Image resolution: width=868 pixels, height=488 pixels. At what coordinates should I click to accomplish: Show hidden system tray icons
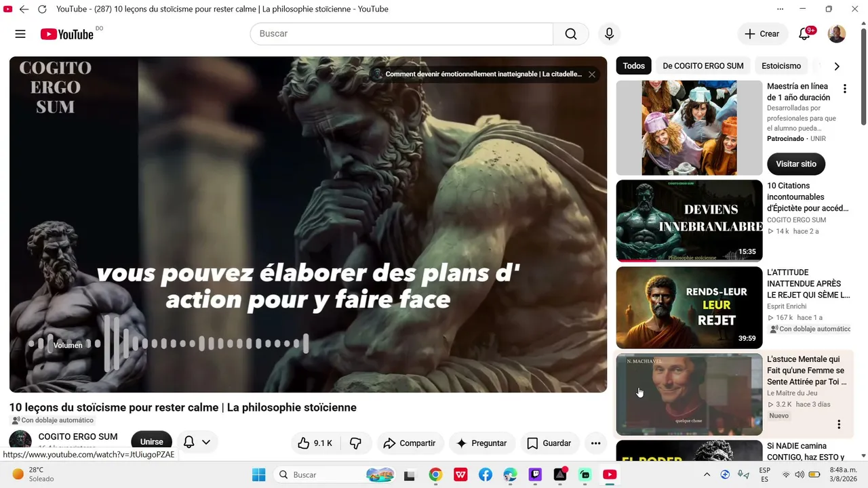point(707,474)
